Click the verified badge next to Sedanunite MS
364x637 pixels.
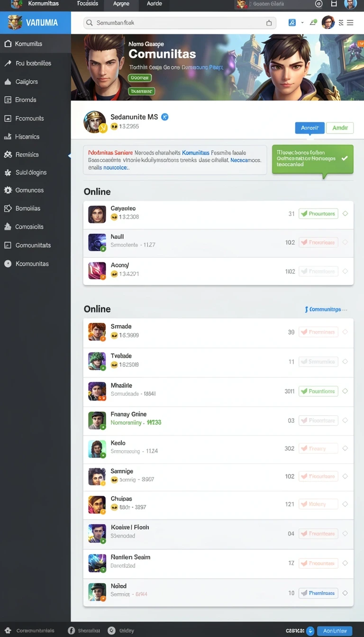165,117
